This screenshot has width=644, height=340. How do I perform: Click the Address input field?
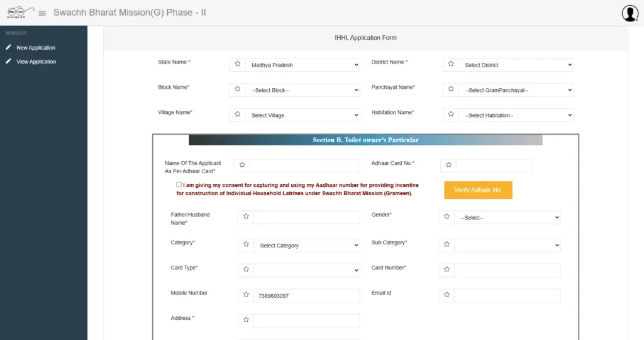coord(307,320)
